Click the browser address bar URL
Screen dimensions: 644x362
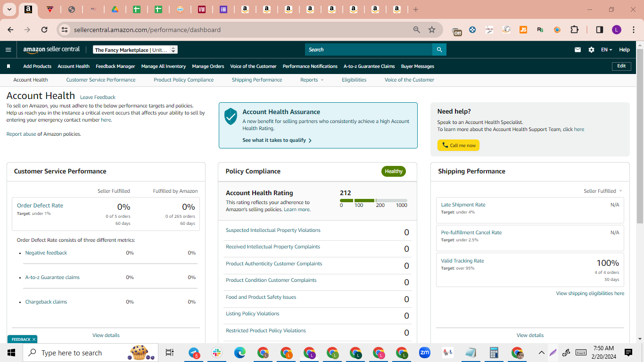tap(147, 30)
